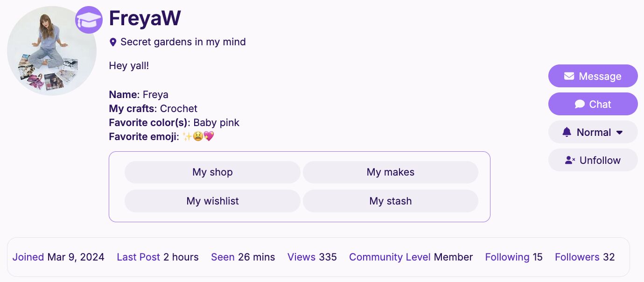This screenshot has width=644, height=282.
Task: Click the FreyaW username heading
Action: pos(145,19)
